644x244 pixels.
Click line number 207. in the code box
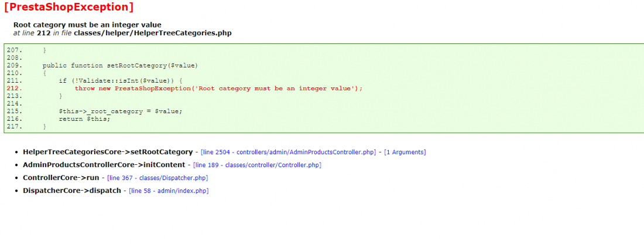[x=14, y=50]
